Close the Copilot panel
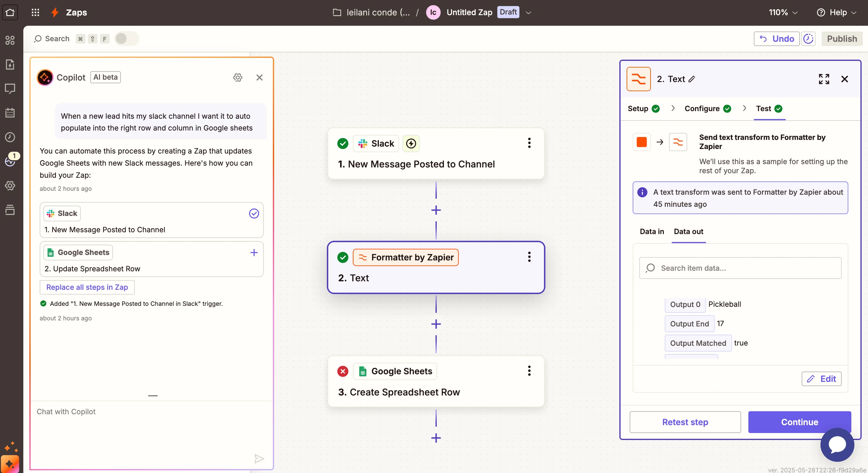Image resolution: width=868 pixels, height=473 pixels. coord(260,78)
